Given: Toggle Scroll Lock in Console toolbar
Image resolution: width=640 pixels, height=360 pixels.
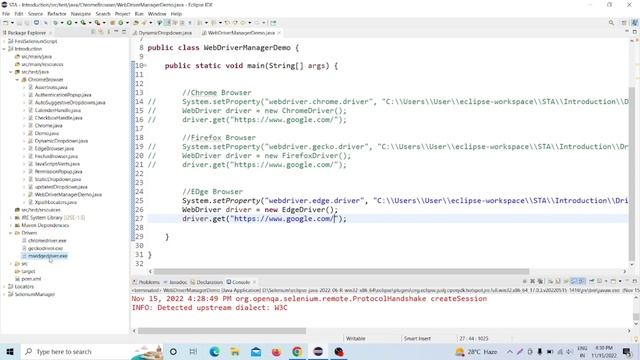Looking at the screenshot, I should 558,282.
